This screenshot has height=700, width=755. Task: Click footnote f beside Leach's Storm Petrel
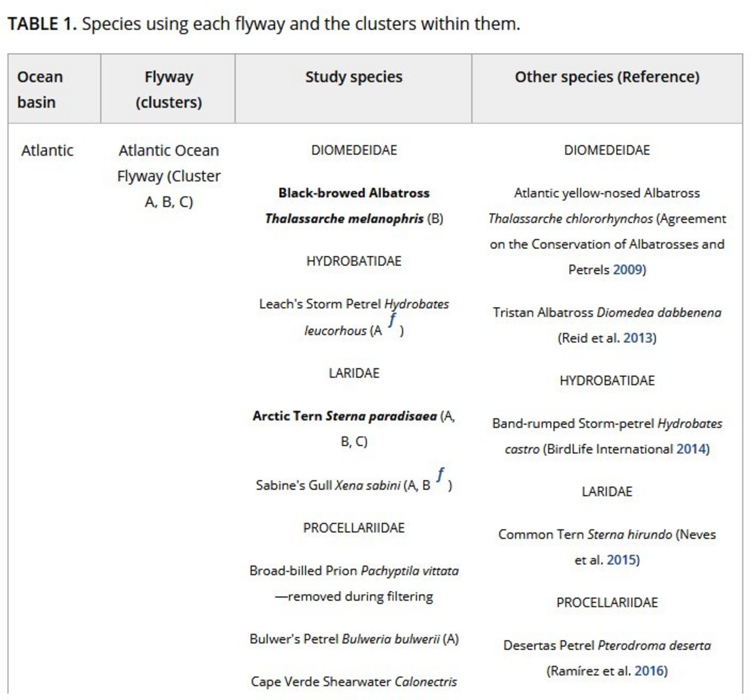(x=392, y=320)
